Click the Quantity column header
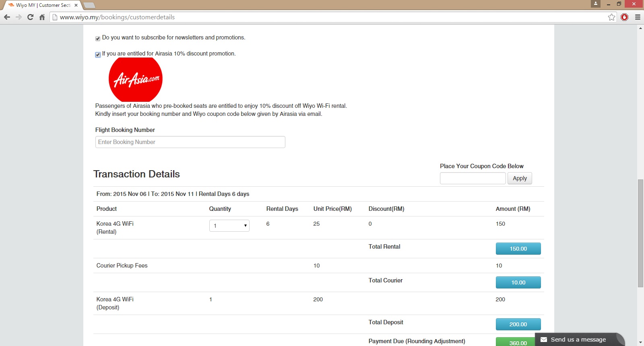 coord(220,209)
